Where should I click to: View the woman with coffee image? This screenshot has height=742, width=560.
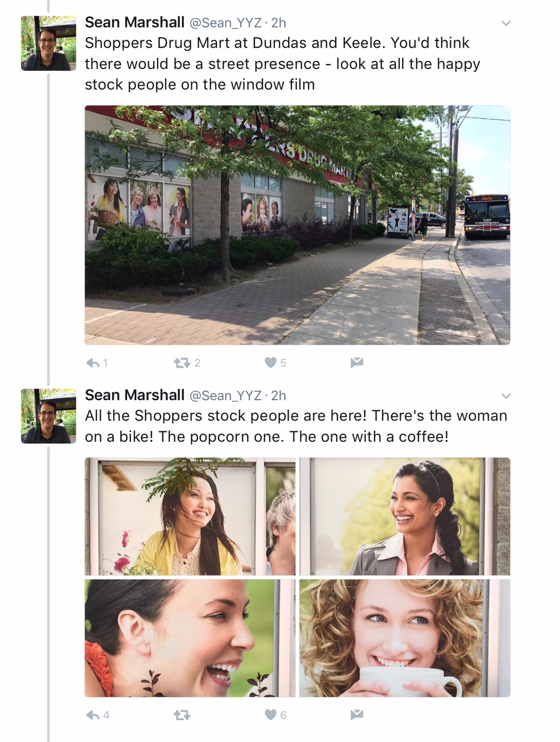(404, 638)
